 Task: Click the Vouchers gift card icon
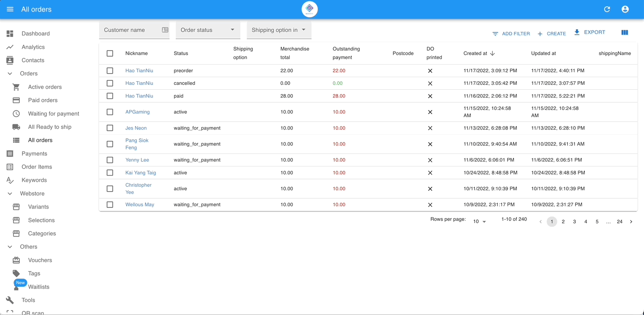pyautogui.click(x=16, y=260)
